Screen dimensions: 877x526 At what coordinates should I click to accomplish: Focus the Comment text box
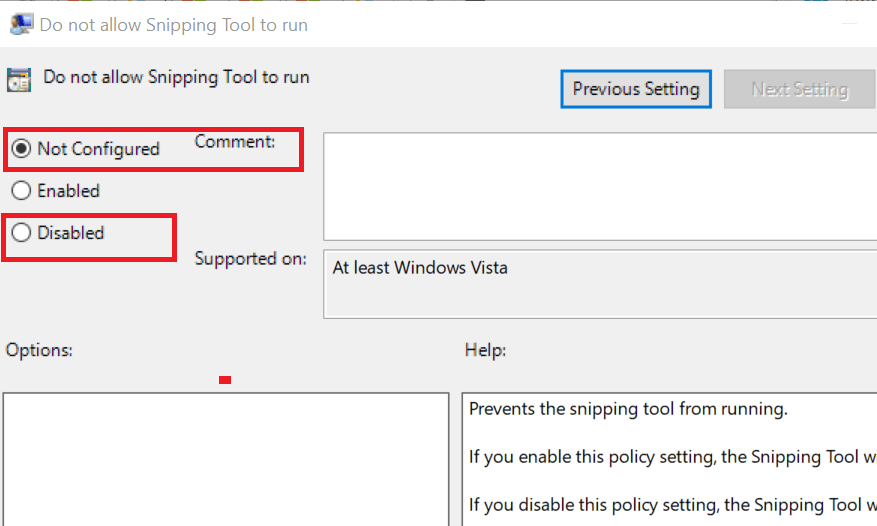coord(600,186)
